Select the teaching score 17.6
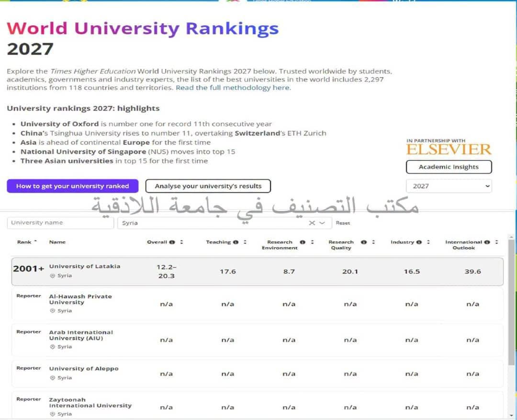 pyautogui.click(x=228, y=272)
